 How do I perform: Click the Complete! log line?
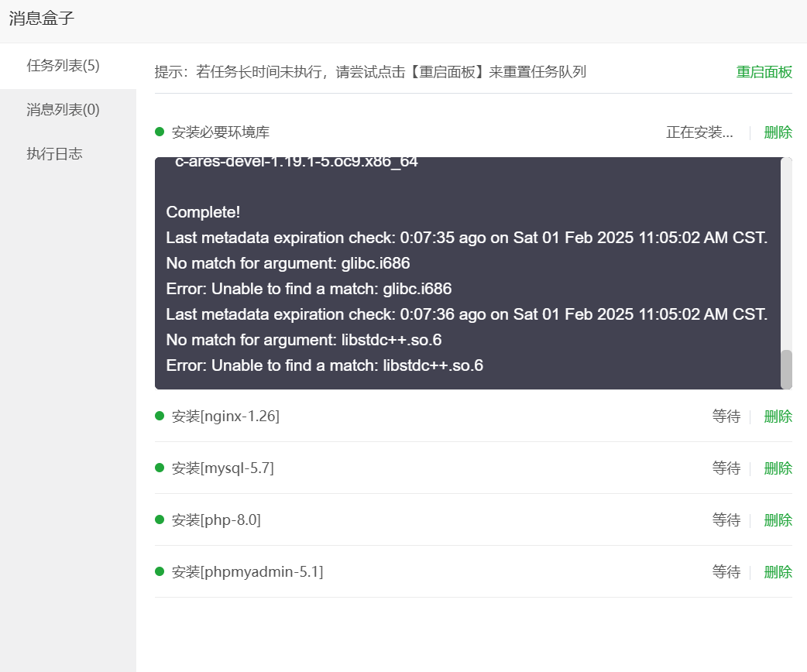point(203,212)
